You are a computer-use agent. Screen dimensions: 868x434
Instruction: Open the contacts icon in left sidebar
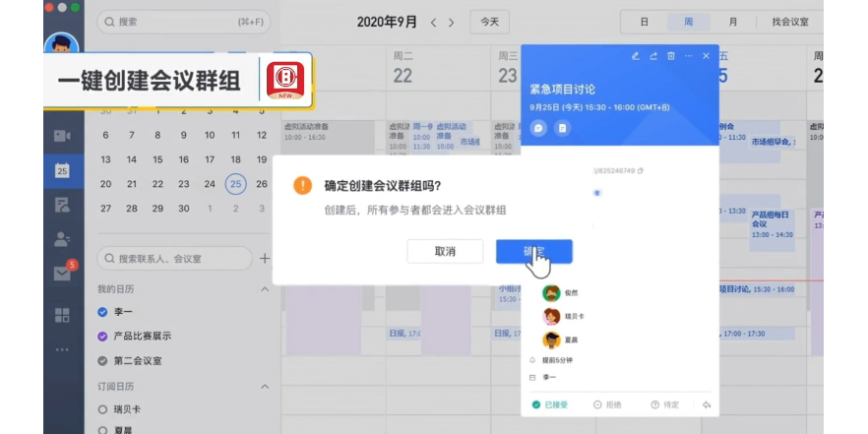62,238
